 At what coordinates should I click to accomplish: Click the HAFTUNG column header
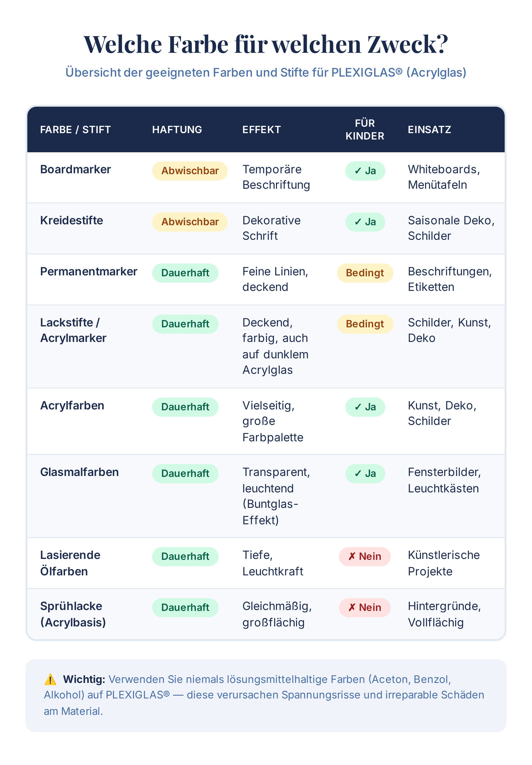(x=177, y=129)
